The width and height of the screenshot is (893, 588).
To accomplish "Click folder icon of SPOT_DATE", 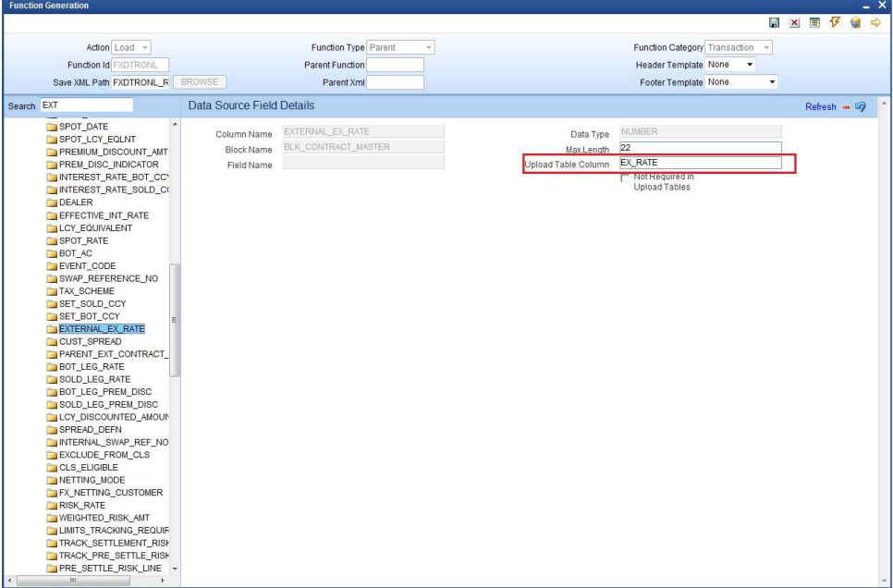I will 52,127.
